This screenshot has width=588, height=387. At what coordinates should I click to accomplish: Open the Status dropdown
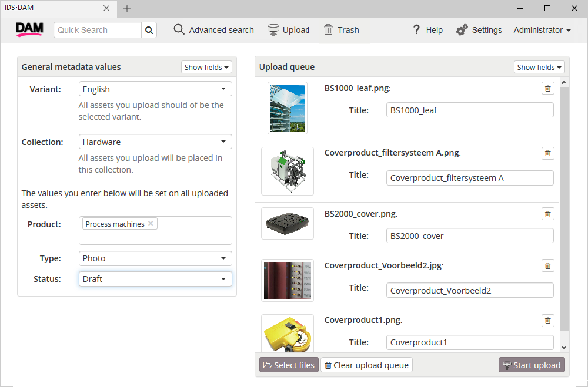tap(155, 279)
